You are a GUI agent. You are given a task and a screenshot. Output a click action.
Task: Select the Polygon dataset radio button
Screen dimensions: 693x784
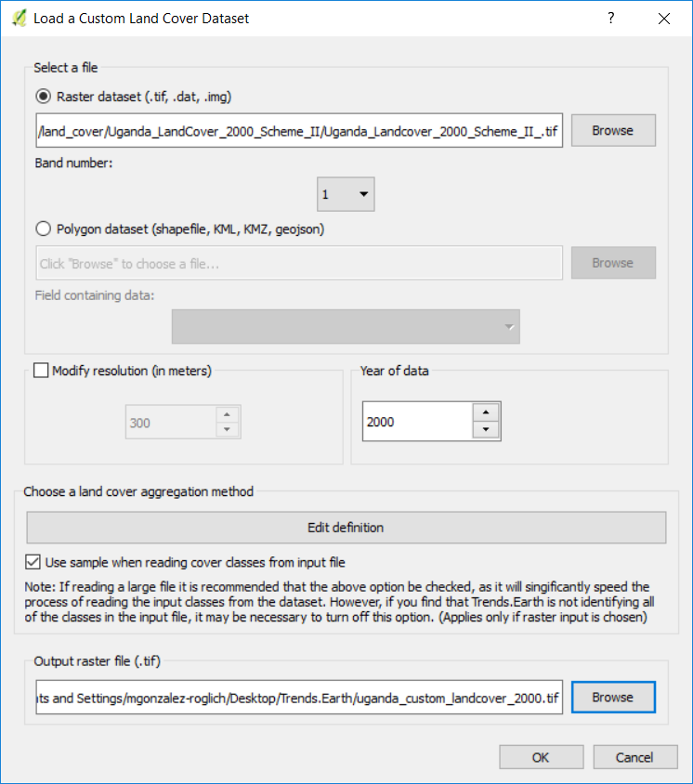pos(44,229)
